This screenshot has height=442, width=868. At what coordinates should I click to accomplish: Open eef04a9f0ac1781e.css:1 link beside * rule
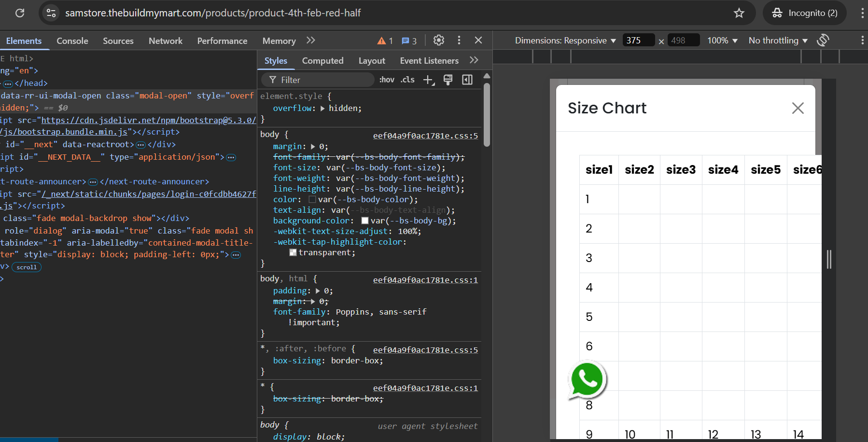point(425,388)
